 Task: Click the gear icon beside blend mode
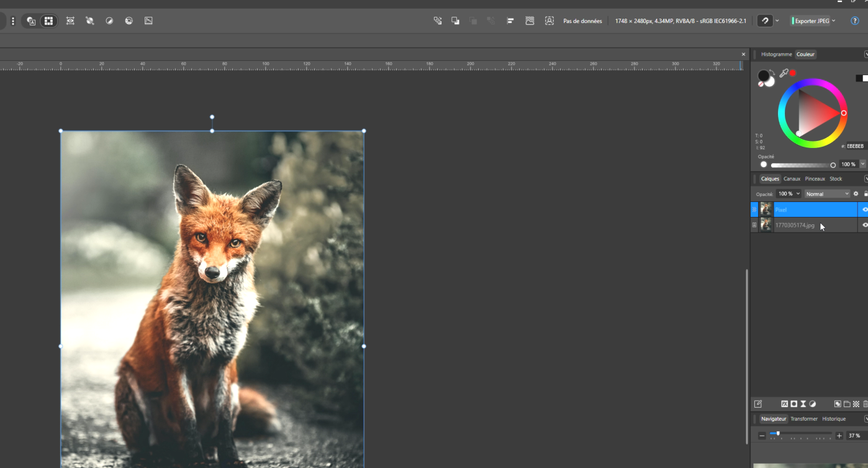coord(856,194)
